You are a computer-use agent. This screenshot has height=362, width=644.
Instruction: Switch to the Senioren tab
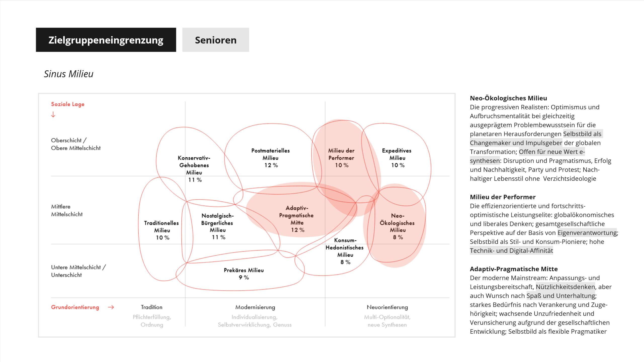pos(216,40)
